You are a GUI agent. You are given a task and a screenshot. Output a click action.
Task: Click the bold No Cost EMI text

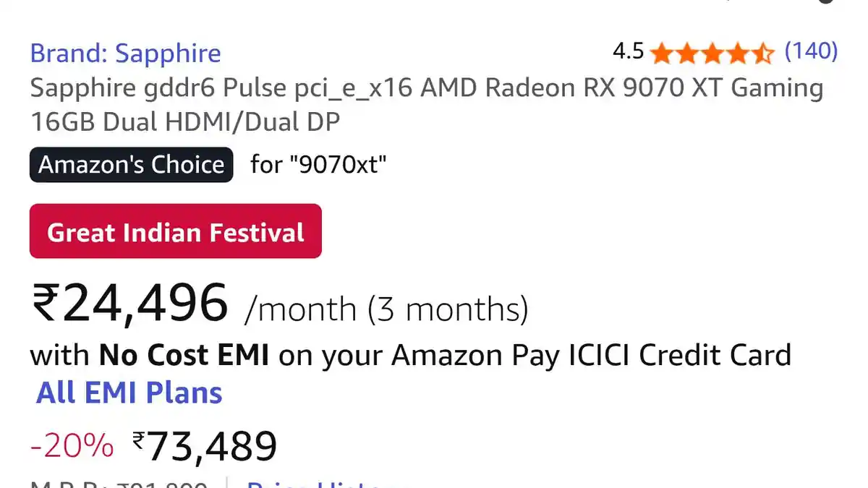click(184, 356)
